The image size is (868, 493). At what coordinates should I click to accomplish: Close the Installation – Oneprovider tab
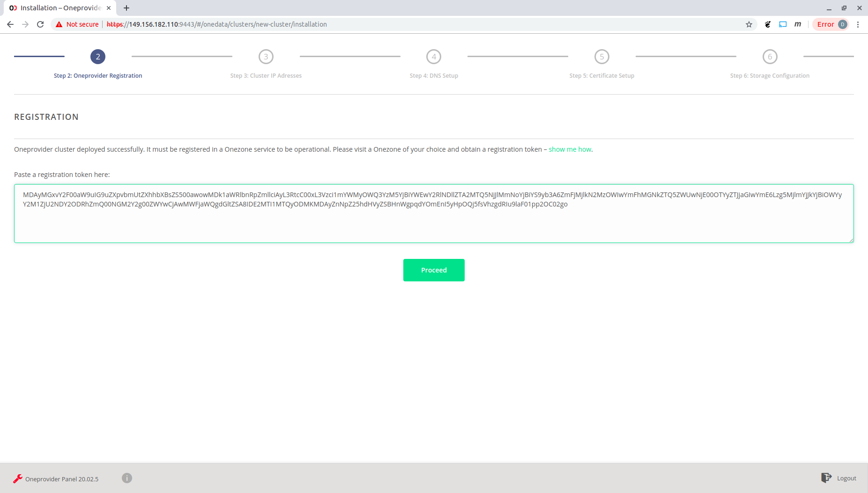[x=109, y=8]
